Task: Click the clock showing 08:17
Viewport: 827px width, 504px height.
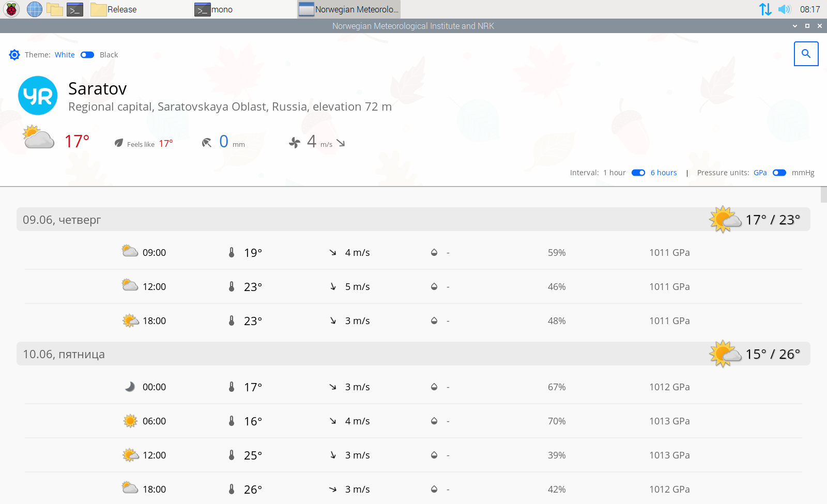Action: click(810, 9)
